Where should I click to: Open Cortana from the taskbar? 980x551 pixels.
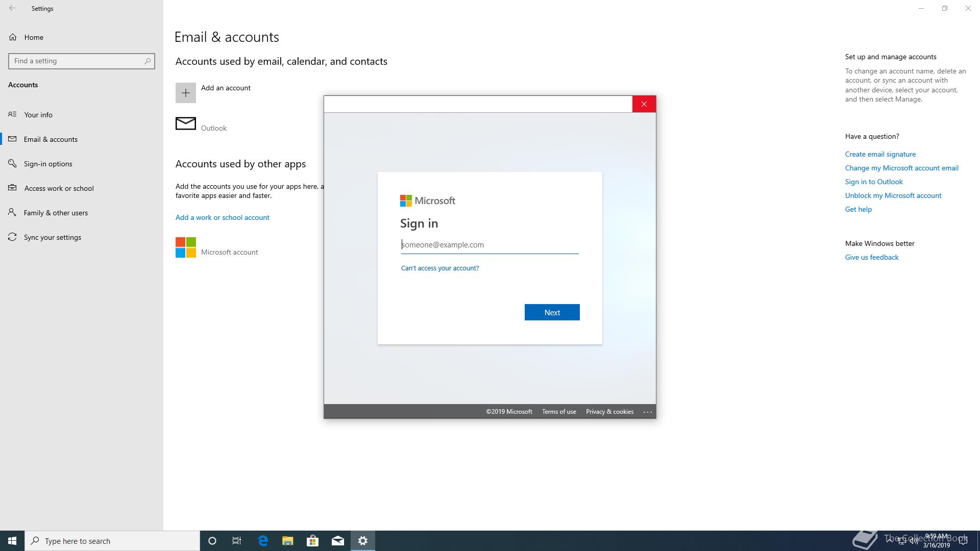coord(212,541)
